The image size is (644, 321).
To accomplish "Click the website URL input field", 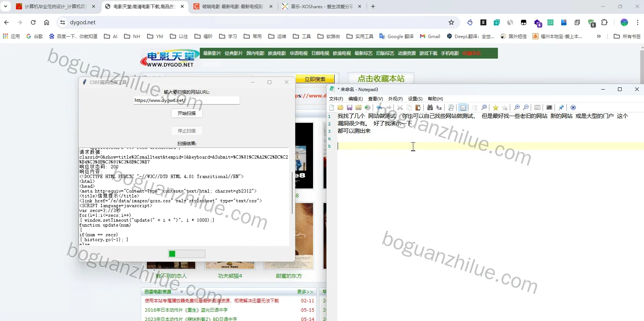I will pyautogui.click(x=186, y=100).
